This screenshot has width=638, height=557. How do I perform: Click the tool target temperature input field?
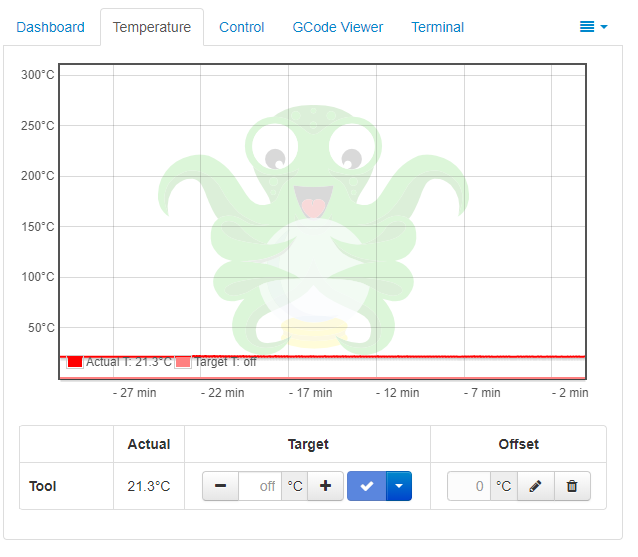click(260, 486)
